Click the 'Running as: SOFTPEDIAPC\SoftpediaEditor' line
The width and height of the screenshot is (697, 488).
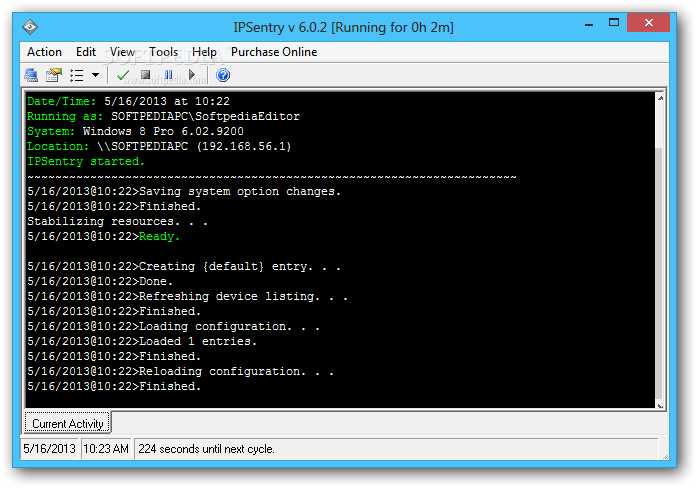pyautogui.click(x=163, y=116)
